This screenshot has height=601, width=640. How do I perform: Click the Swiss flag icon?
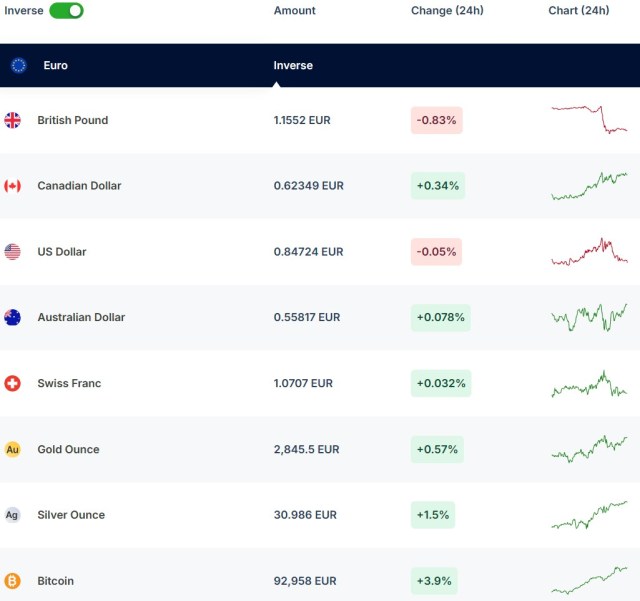(13, 384)
